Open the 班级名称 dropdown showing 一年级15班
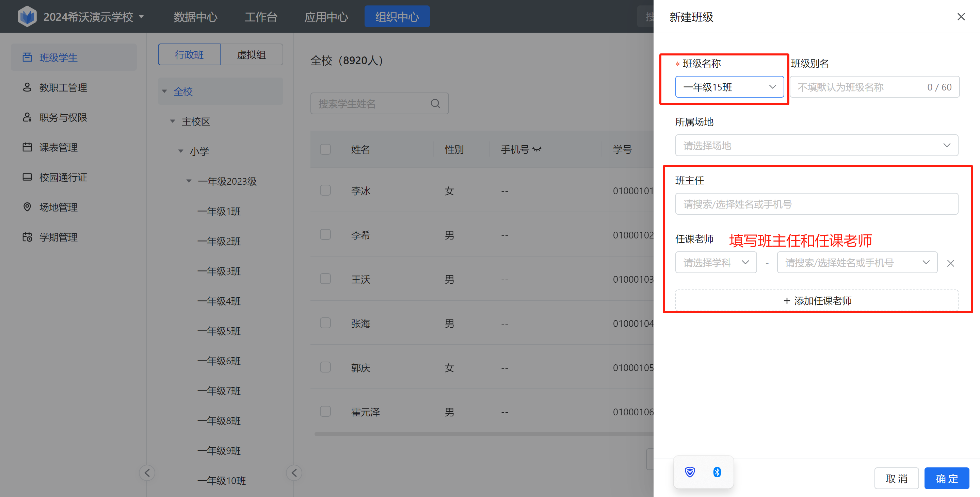Viewport: 980px width, 497px height. point(729,87)
